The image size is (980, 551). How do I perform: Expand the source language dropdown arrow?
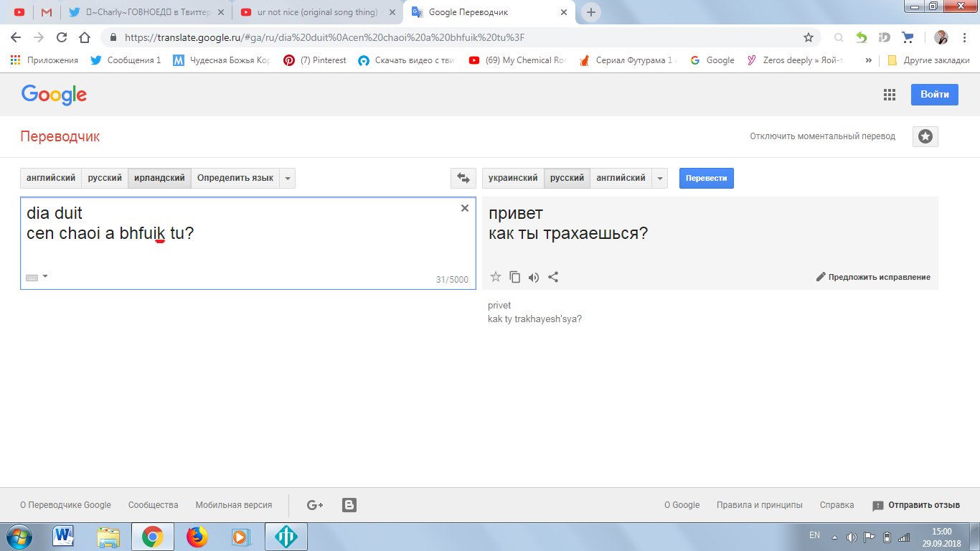[x=287, y=178]
